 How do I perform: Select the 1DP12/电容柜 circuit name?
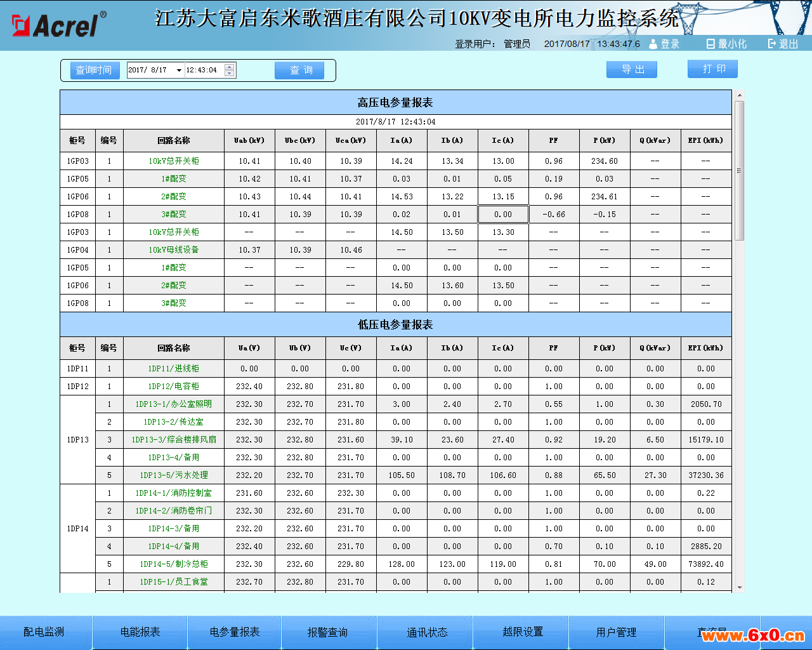[174, 387]
